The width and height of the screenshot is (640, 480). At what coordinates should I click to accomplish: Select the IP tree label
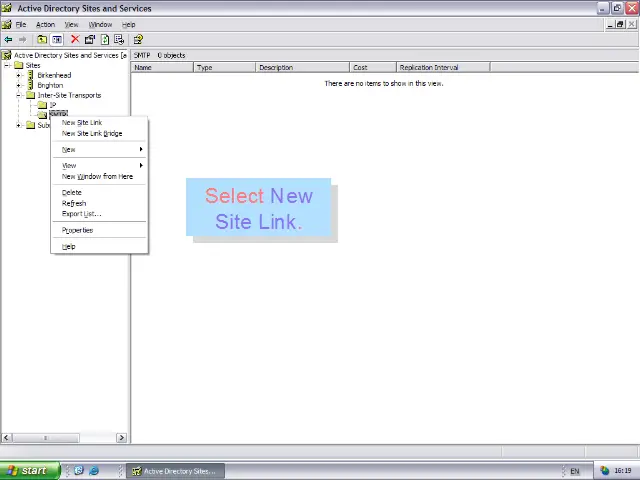(x=53, y=105)
